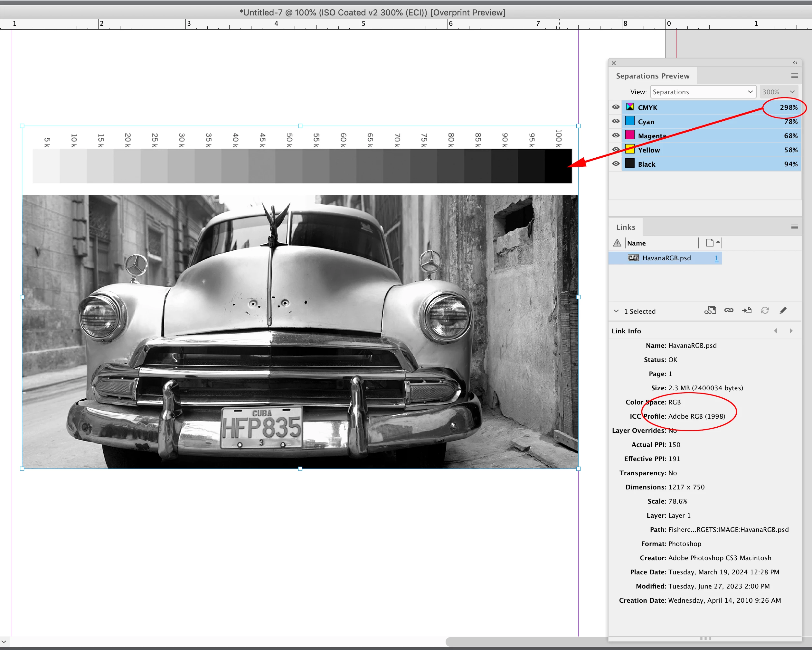Hide the Cyan separation plate
The height and width of the screenshot is (650, 812).
click(x=616, y=121)
